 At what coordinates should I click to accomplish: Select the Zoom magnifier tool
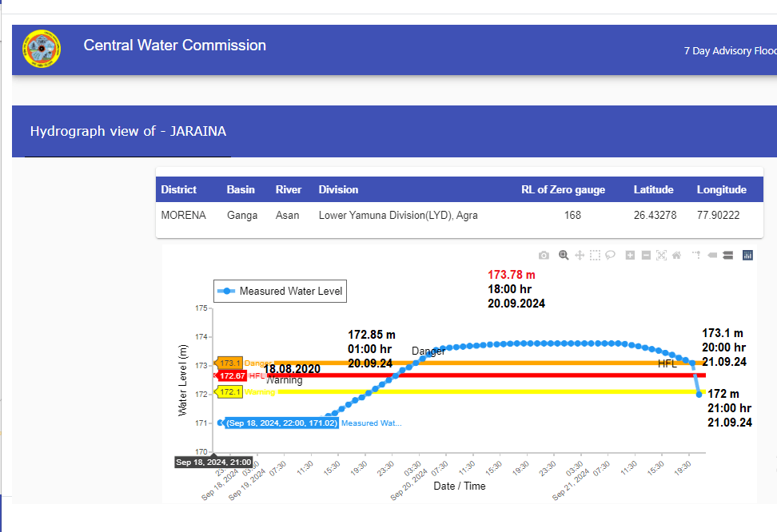pos(564,256)
